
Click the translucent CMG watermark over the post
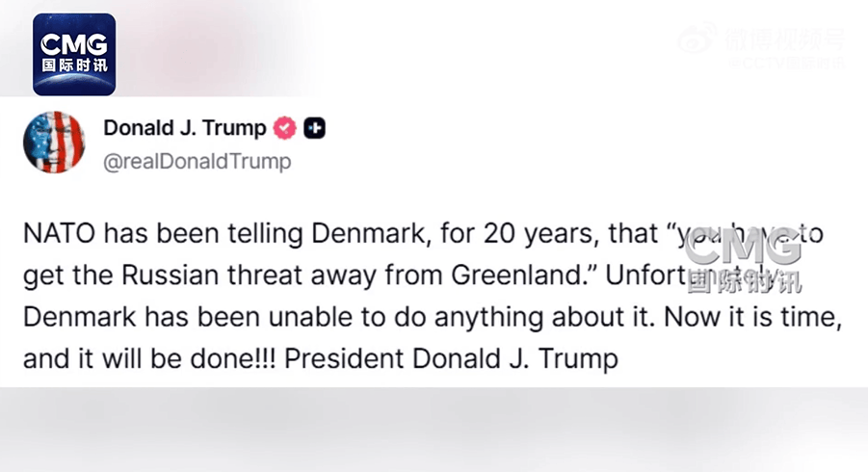(x=744, y=249)
